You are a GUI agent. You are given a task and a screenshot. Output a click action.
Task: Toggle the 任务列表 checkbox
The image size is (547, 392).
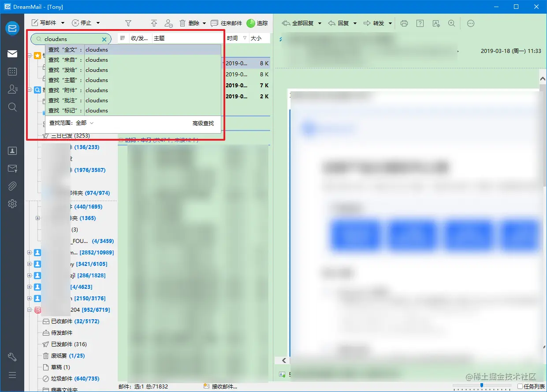point(520,386)
